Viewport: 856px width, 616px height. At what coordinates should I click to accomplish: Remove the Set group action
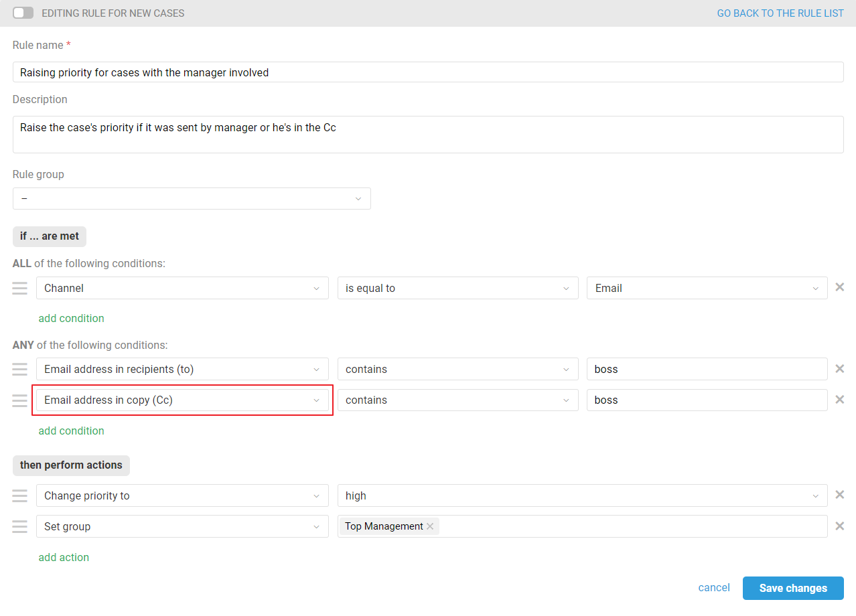[839, 526]
